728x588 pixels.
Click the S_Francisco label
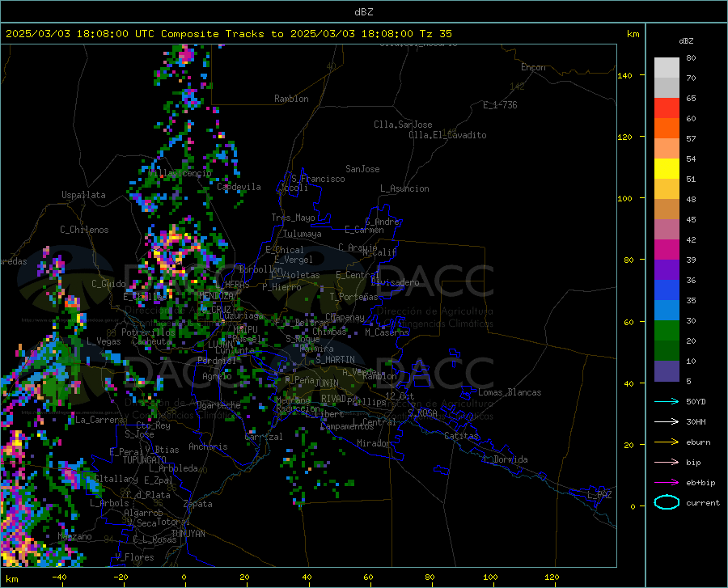point(319,179)
